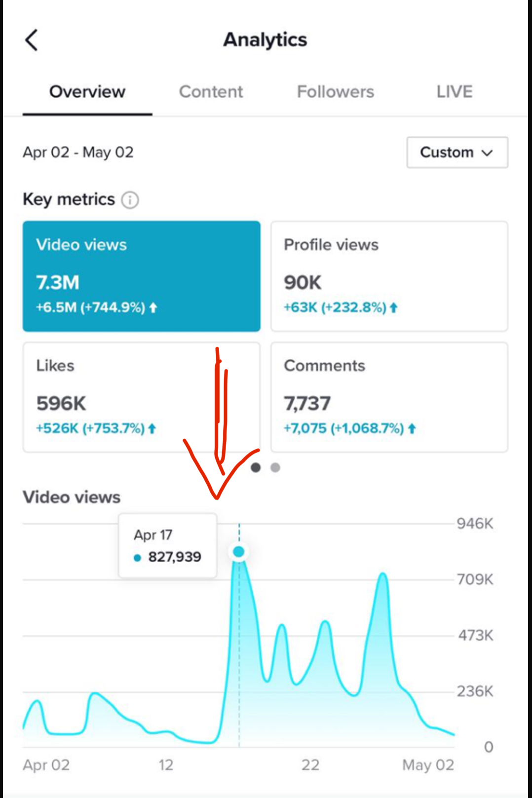Screen dimensions: 532x798
Task: Click the 473K axis label
Action: point(475,635)
